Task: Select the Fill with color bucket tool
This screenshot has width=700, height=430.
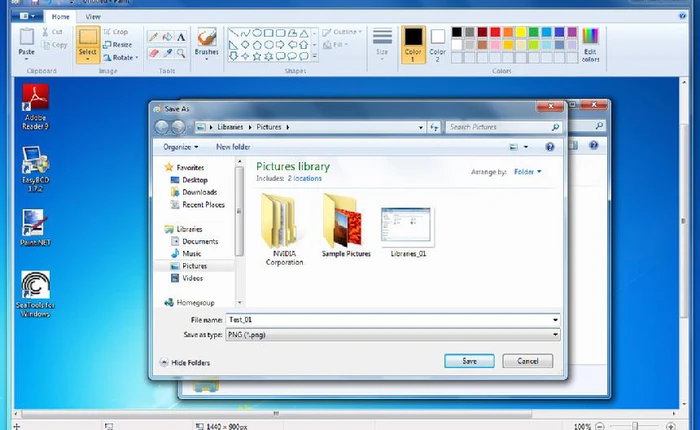Action: click(167, 37)
